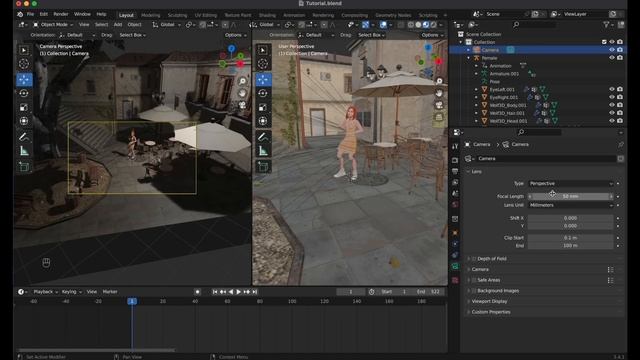Enable the Background Images checkbox

474,291
